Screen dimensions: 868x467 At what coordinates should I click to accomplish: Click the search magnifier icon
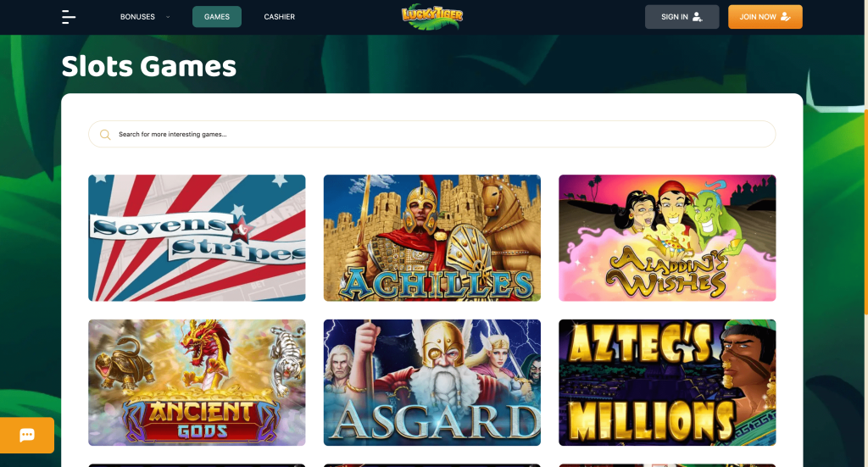point(105,135)
